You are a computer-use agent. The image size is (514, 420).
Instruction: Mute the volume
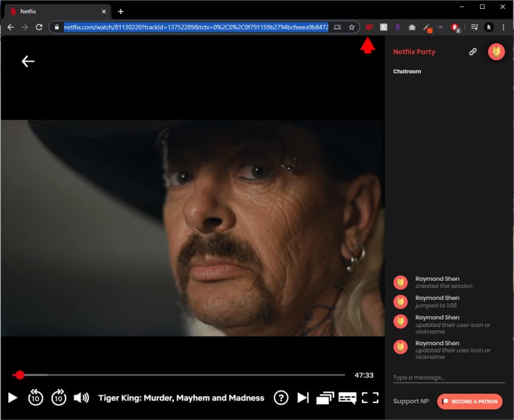(x=81, y=398)
